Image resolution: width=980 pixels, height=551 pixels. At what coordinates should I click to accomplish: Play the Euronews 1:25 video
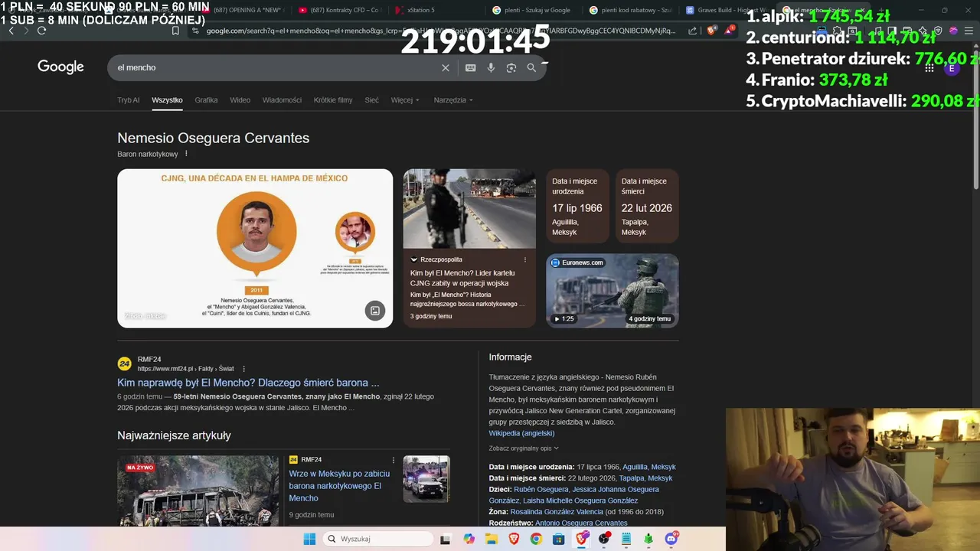pos(612,291)
